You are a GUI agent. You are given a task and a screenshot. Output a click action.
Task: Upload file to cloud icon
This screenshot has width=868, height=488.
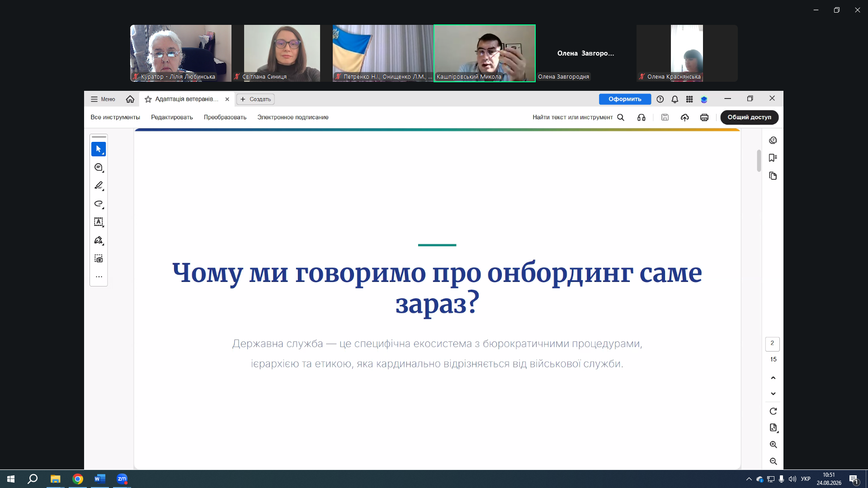point(684,117)
